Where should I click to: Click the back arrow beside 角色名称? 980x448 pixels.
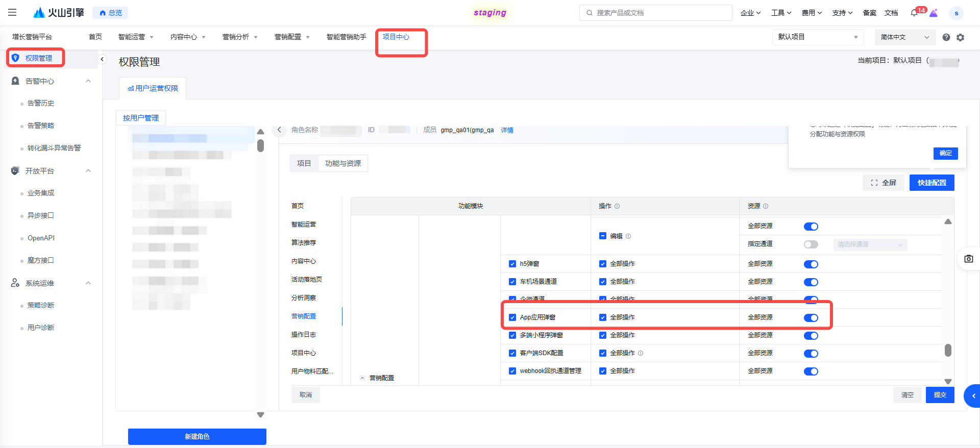[279, 130]
